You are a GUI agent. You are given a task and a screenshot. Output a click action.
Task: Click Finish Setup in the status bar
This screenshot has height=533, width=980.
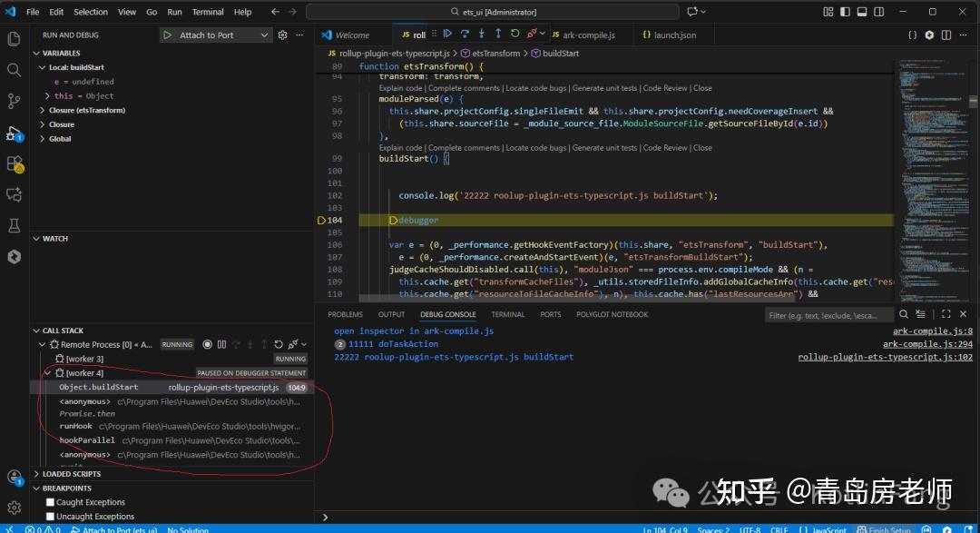tap(887, 528)
